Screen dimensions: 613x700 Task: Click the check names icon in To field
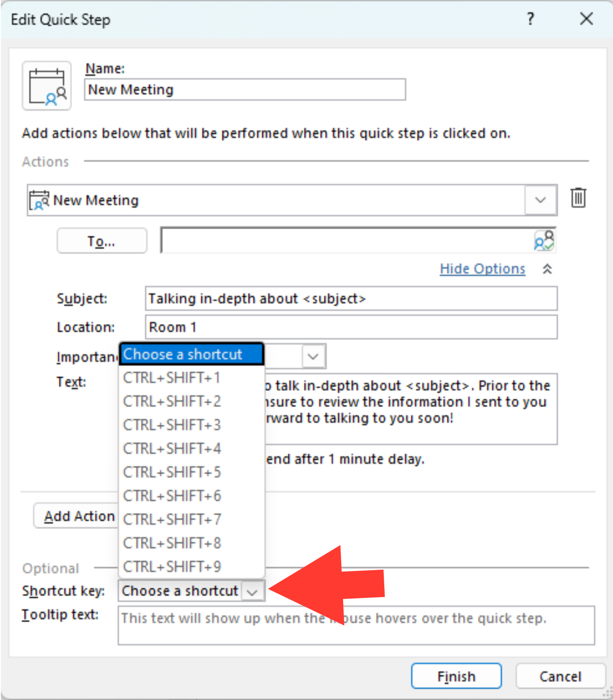point(544,241)
